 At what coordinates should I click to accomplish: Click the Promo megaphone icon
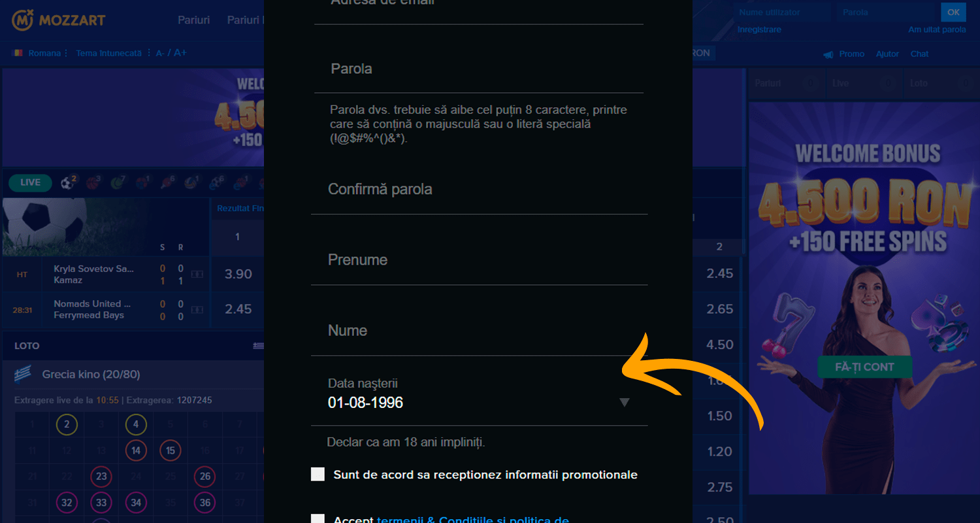coord(828,54)
